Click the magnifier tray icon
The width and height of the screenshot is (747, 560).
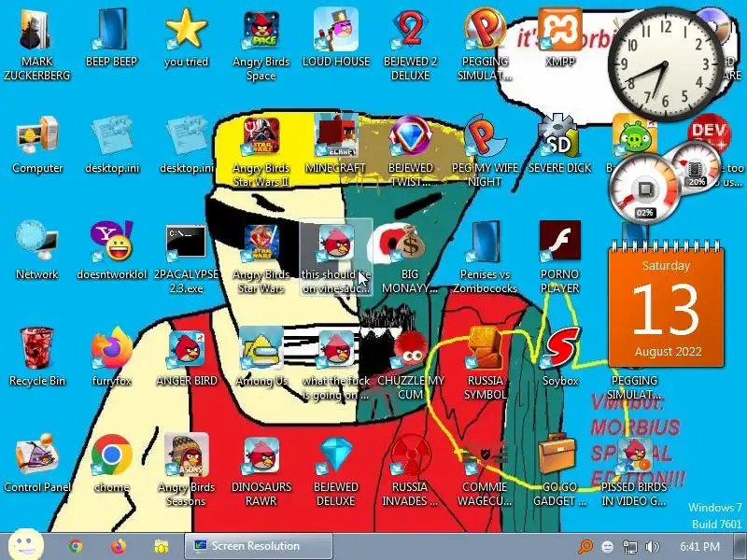pyautogui.click(x=585, y=546)
